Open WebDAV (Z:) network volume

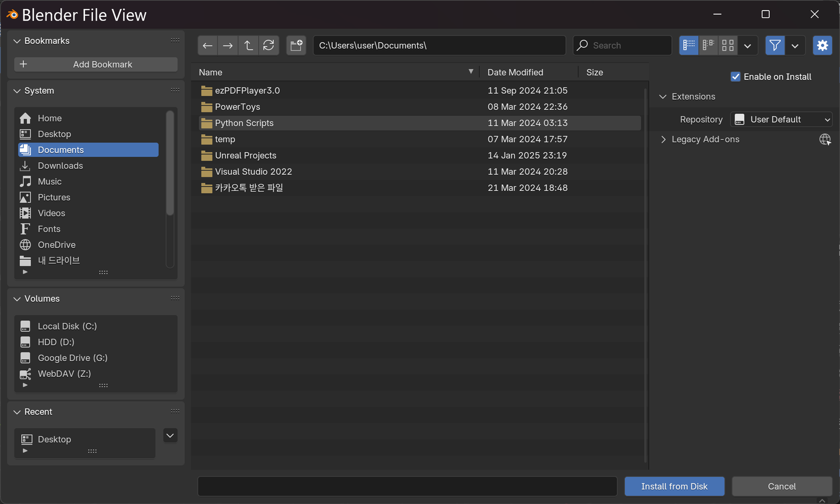[96, 373]
